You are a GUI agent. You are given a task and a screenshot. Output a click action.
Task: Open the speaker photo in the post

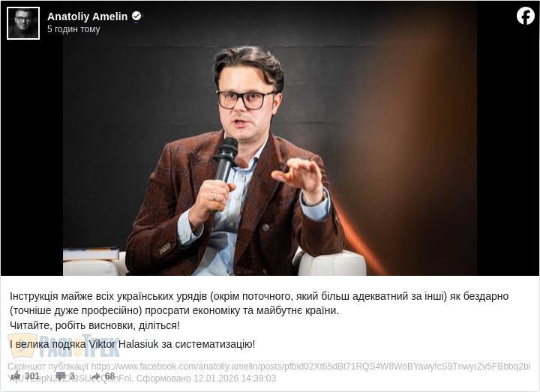270,138
